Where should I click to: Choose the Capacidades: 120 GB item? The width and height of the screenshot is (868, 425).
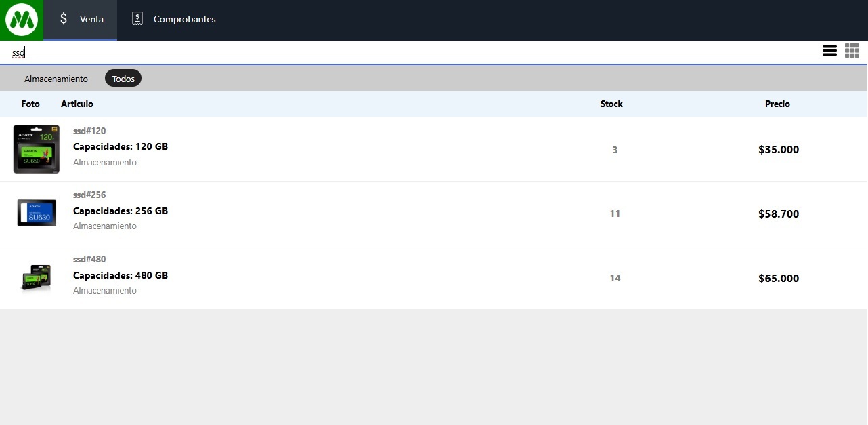click(x=121, y=146)
